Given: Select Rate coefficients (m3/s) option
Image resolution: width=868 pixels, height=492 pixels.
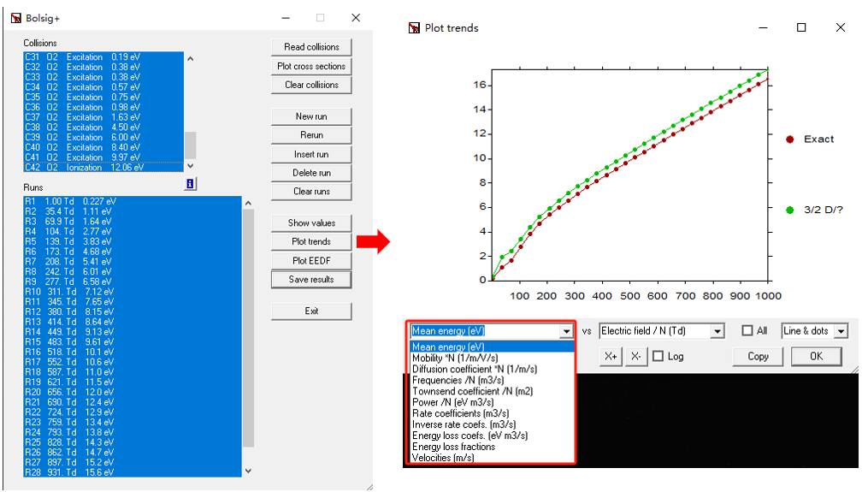Looking at the screenshot, I should pos(492,413).
